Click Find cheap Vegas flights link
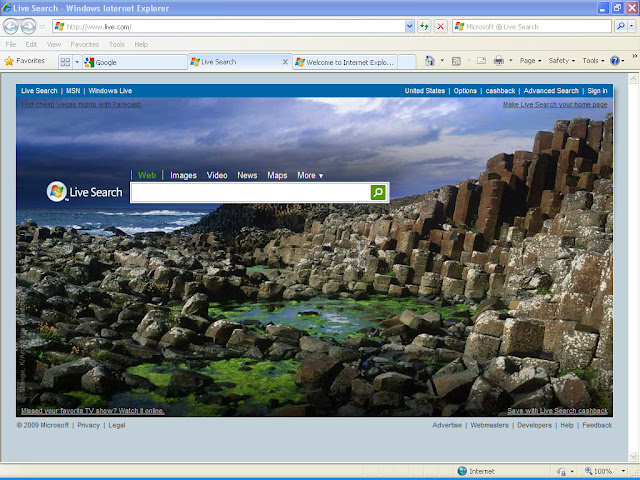This screenshot has height=480, width=640. pyautogui.click(x=81, y=104)
